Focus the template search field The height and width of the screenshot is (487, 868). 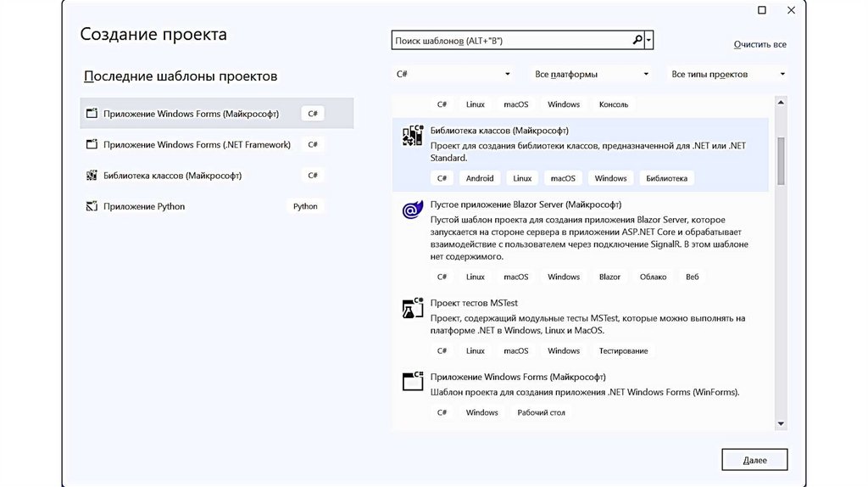pos(512,41)
